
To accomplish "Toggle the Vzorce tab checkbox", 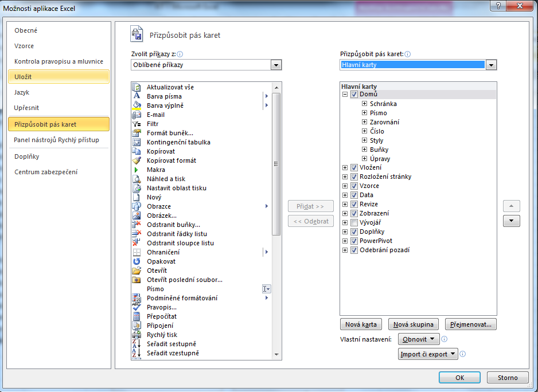I will coord(354,186).
